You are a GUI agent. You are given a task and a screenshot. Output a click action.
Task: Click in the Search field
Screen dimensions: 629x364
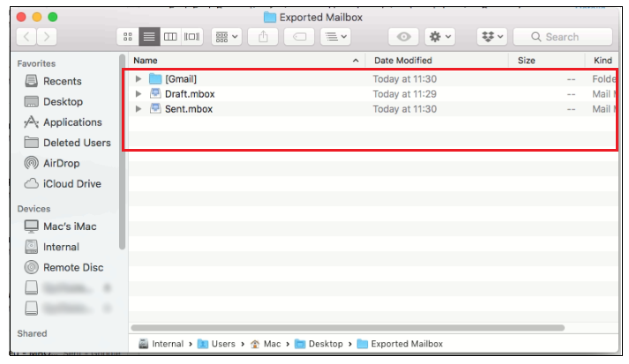(x=565, y=37)
